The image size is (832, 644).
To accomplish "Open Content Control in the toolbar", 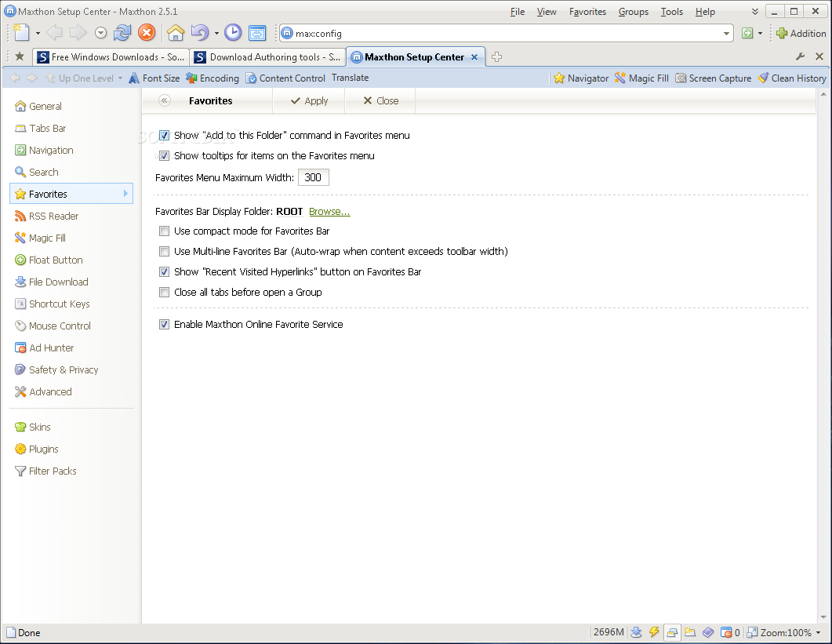I will pyautogui.click(x=285, y=78).
